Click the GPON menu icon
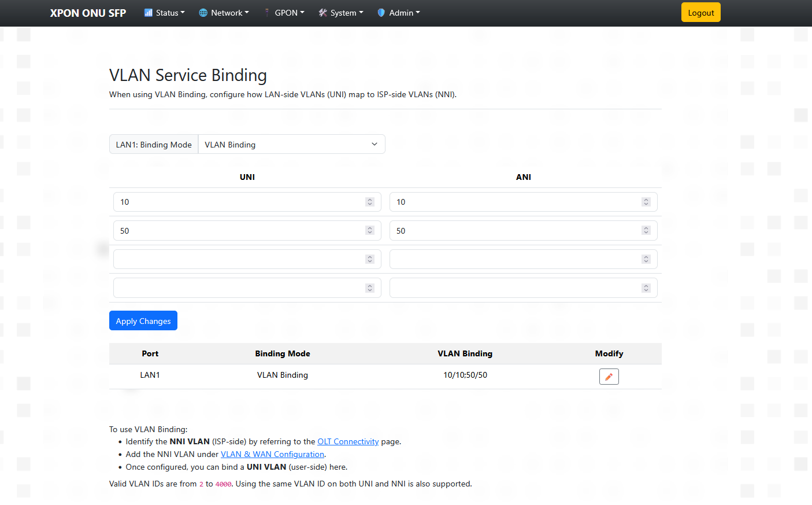 click(x=267, y=13)
